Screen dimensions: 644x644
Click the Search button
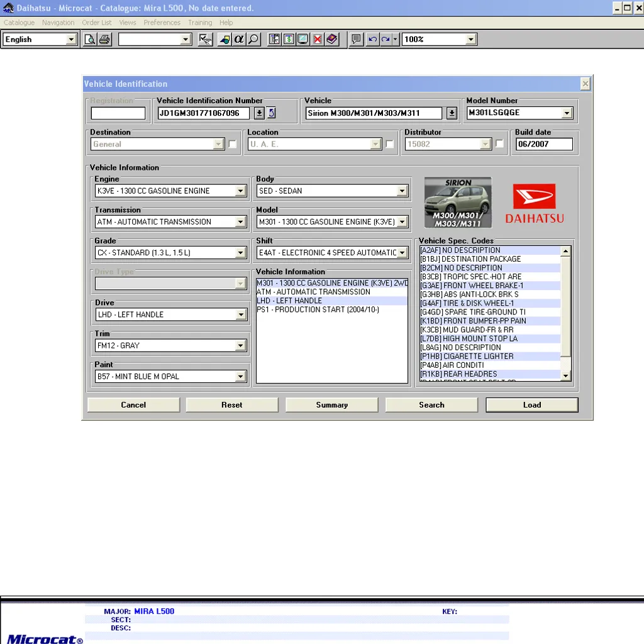click(x=431, y=405)
